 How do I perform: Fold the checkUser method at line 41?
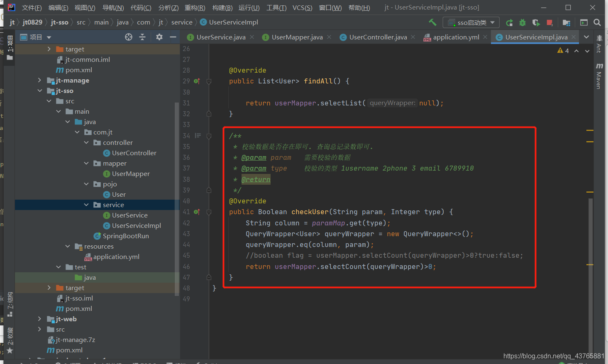click(209, 212)
